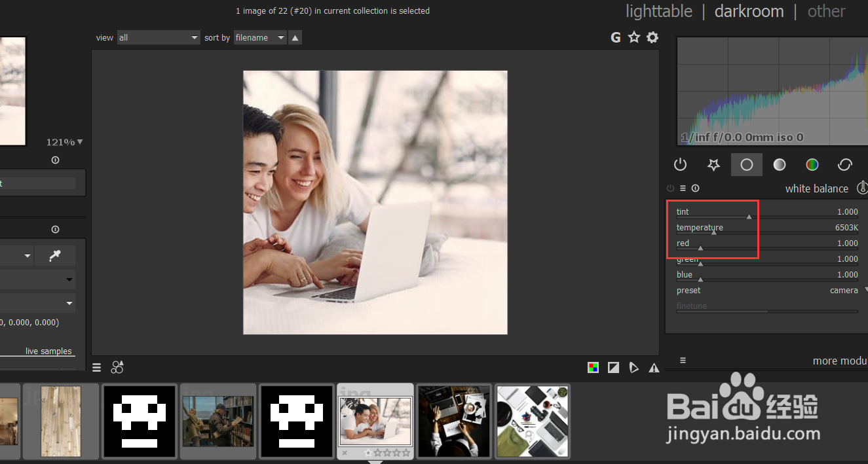Open the preset camera dropdown
The height and width of the screenshot is (464, 868).
click(772, 291)
